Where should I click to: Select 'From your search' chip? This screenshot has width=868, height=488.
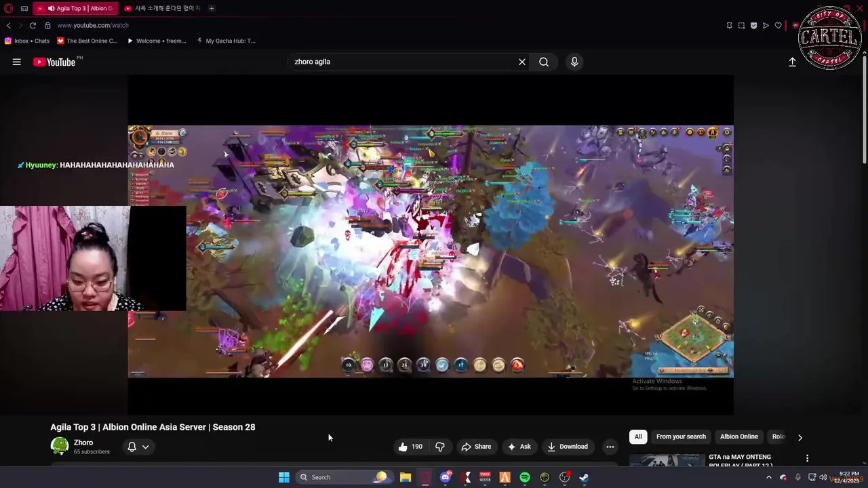pos(681,436)
